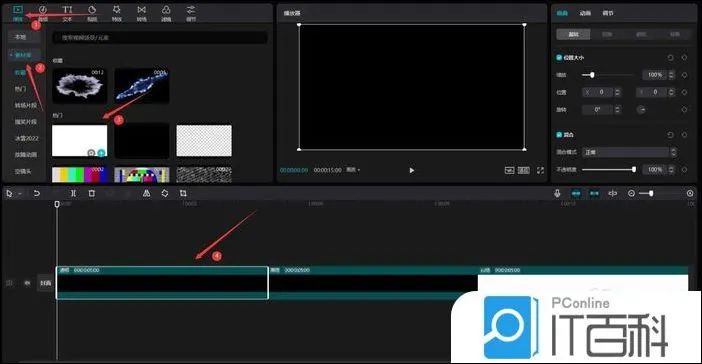Expand the selection tool dropdown arrow

(x=20, y=194)
